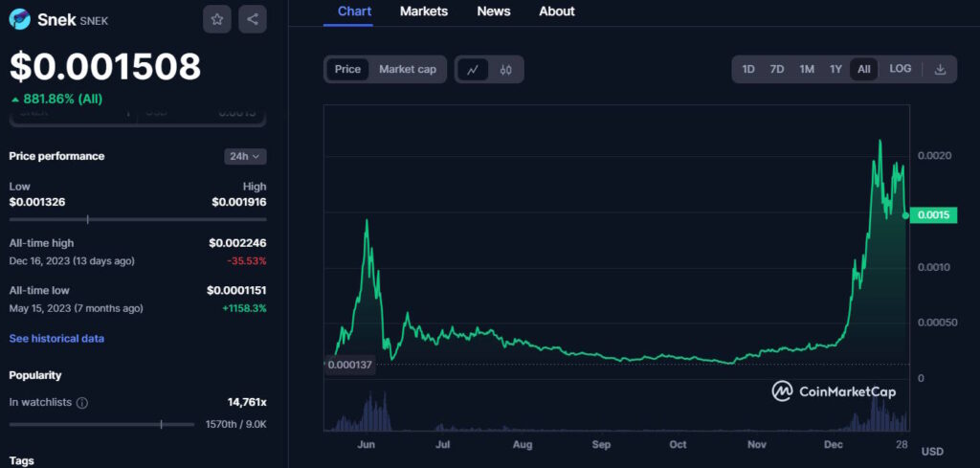
Task: Open the share icon button
Action: click(x=253, y=19)
